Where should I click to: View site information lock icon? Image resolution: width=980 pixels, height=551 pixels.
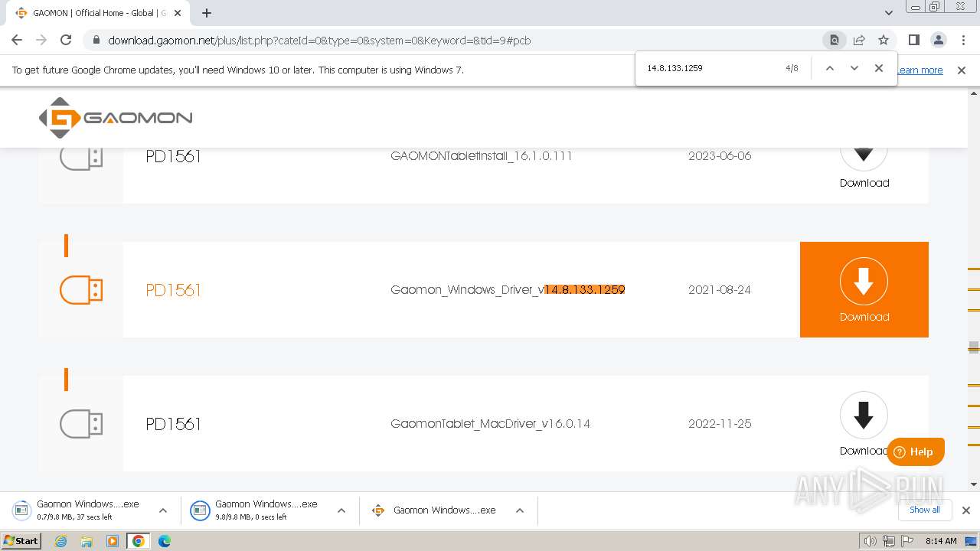click(x=96, y=41)
